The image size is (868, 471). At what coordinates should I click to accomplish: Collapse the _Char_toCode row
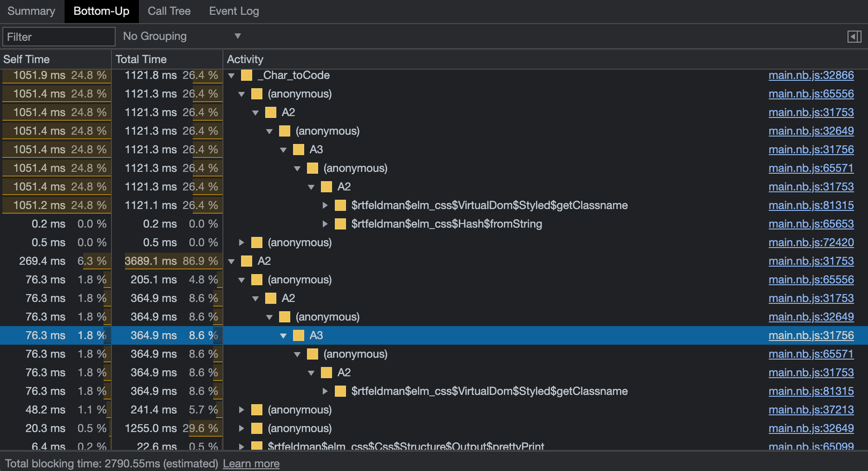(231, 76)
